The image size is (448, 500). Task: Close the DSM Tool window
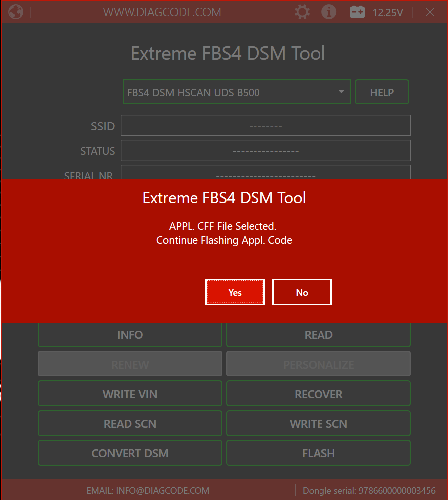[430, 12]
